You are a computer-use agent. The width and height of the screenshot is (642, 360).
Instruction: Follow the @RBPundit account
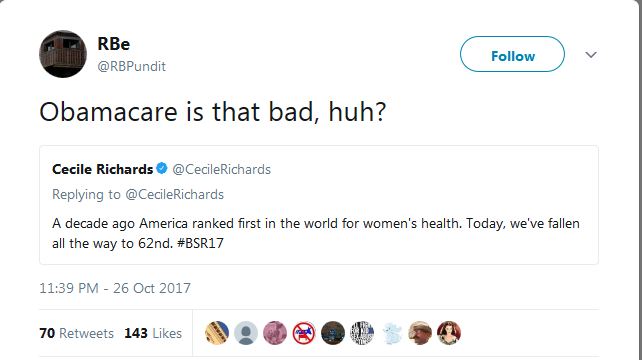512,54
